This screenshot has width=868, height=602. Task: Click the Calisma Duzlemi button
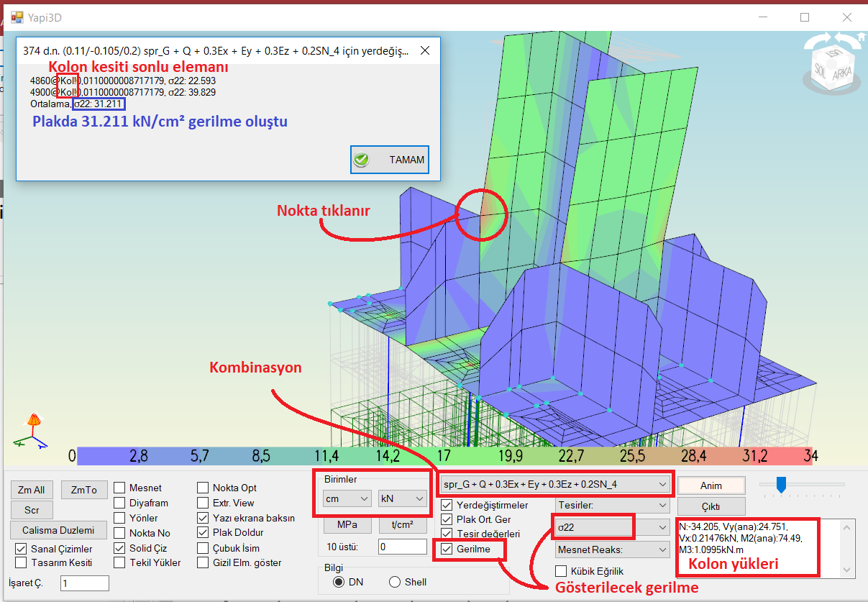pyautogui.click(x=58, y=530)
